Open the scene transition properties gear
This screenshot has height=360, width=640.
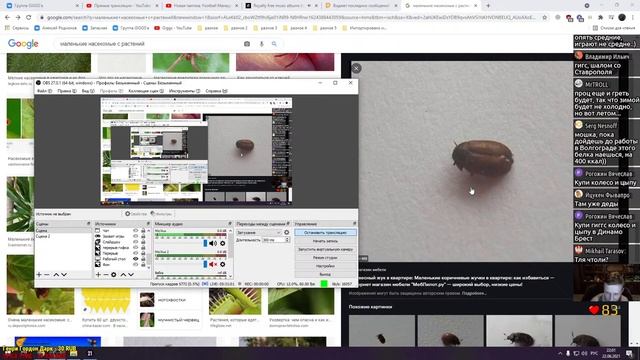(x=287, y=232)
